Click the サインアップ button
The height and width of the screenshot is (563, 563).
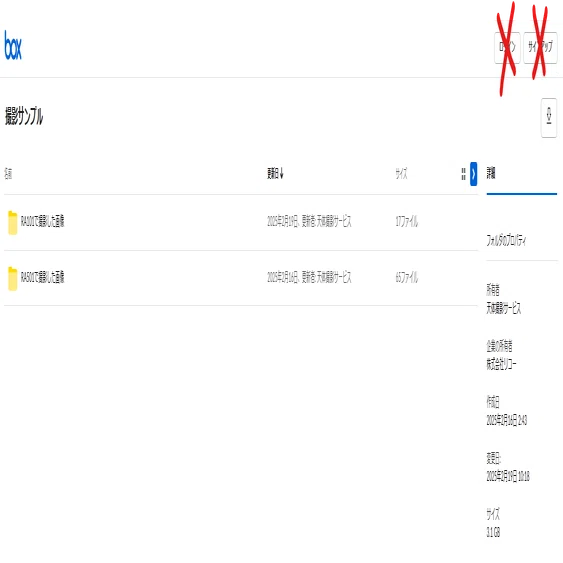(540, 48)
